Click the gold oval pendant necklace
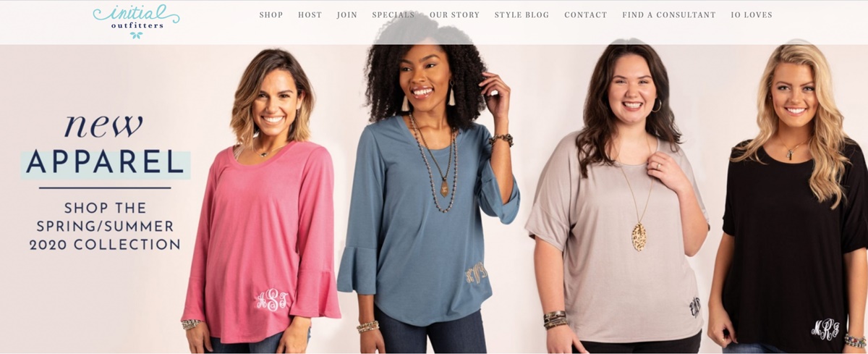The width and height of the screenshot is (868, 354). (x=639, y=237)
